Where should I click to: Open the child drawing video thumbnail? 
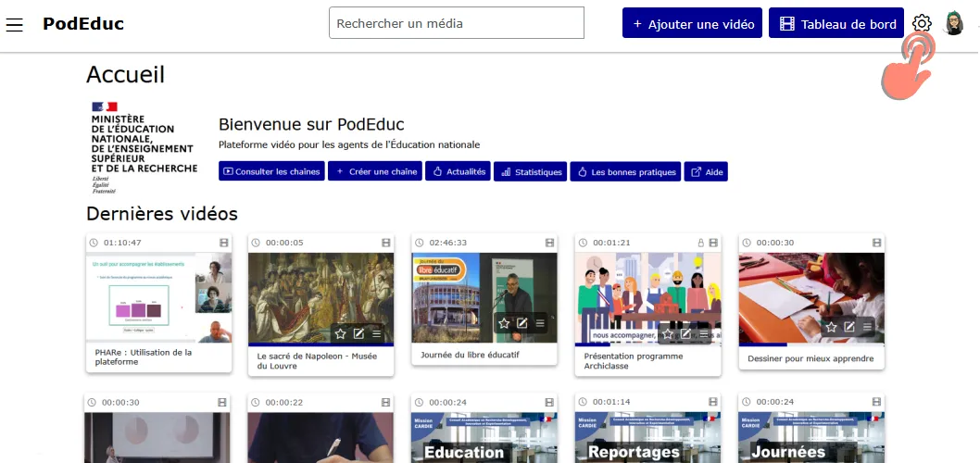pos(811,299)
